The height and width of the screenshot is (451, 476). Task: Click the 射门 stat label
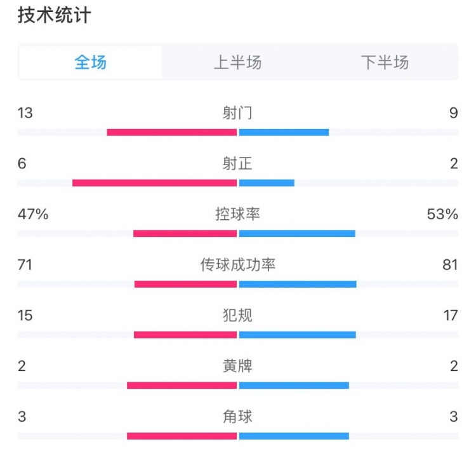point(237,113)
